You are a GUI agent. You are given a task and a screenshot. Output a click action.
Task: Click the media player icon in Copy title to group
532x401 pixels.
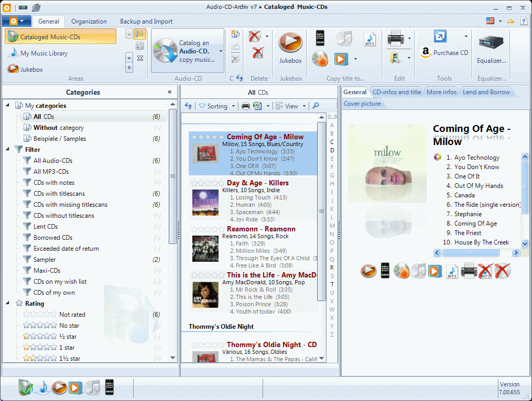[x=341, y=59]
